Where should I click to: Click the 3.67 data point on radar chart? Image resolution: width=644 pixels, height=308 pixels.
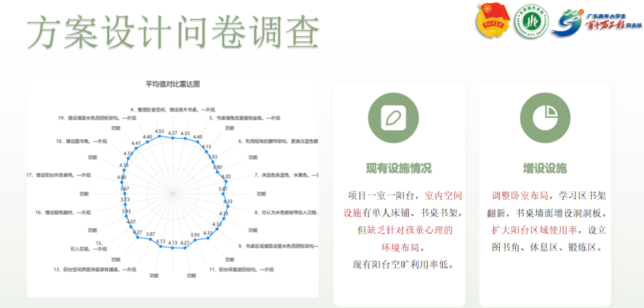click(x=123, y=194)
